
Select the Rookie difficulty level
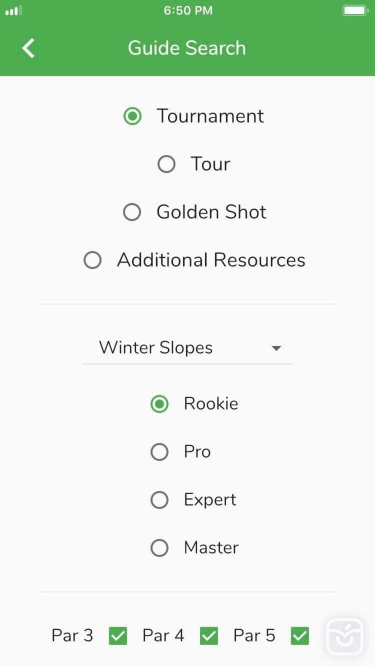click(x=159, y=404)
